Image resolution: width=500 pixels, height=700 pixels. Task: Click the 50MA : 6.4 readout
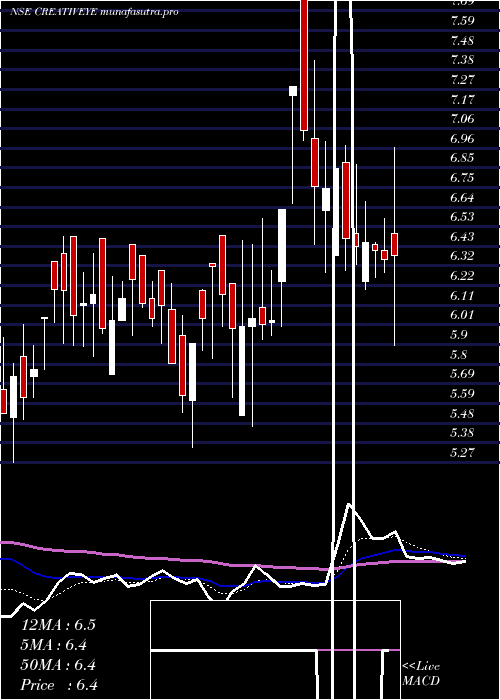[x=58, y=665]
